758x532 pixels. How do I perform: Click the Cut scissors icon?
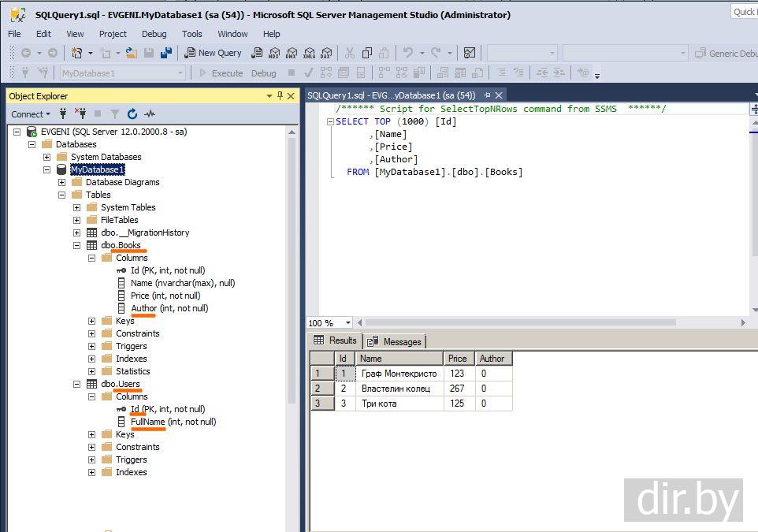tap(349, 53)
